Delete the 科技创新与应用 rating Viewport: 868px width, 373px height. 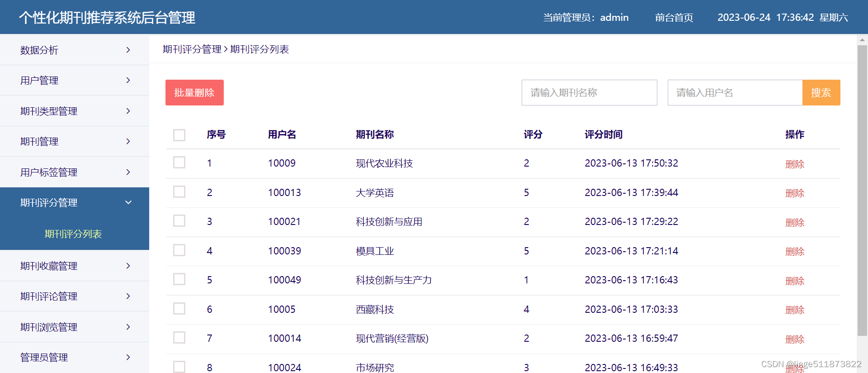click(x=795, y=223)
